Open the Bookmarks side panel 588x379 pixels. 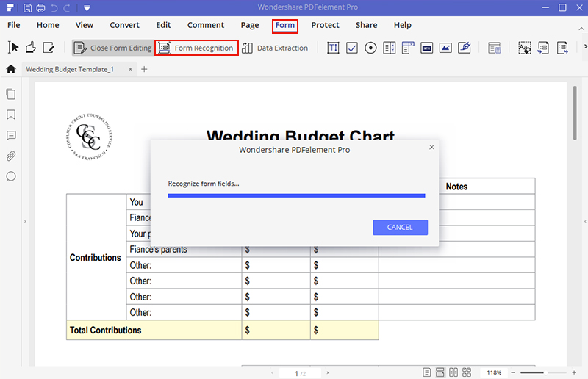(11, 115)
